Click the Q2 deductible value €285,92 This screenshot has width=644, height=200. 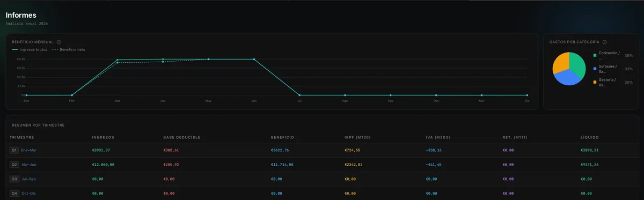coord(171,165)
